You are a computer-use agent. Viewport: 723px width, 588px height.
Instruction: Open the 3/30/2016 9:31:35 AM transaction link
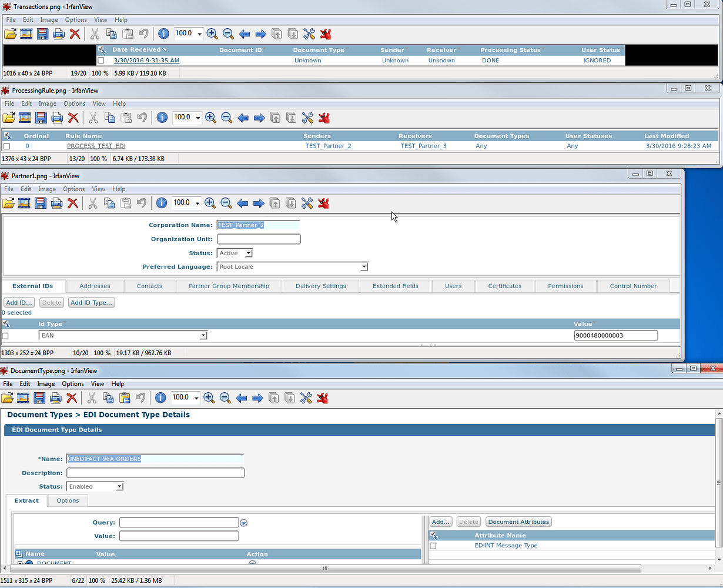point(147,61)
